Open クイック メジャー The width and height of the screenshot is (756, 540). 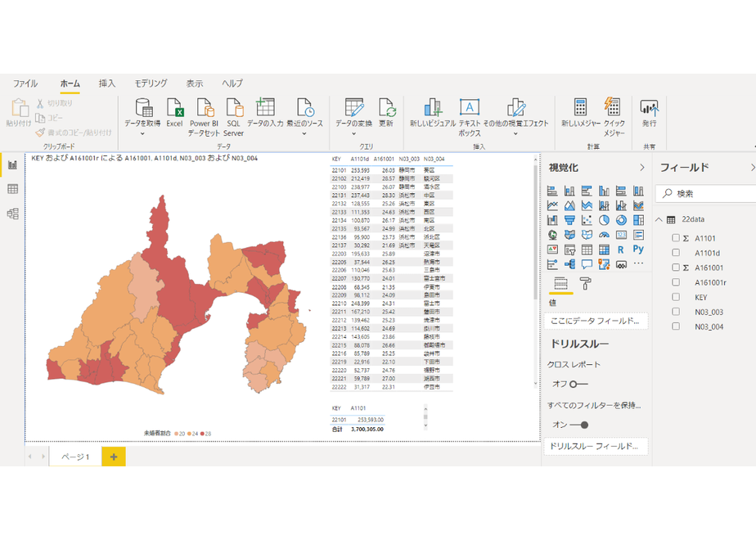[614, 117]
